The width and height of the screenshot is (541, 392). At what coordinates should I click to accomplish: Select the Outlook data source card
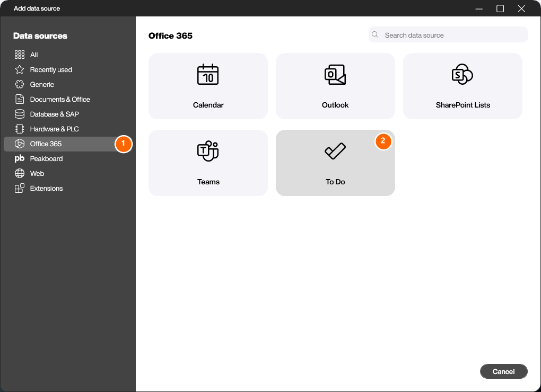335,86
